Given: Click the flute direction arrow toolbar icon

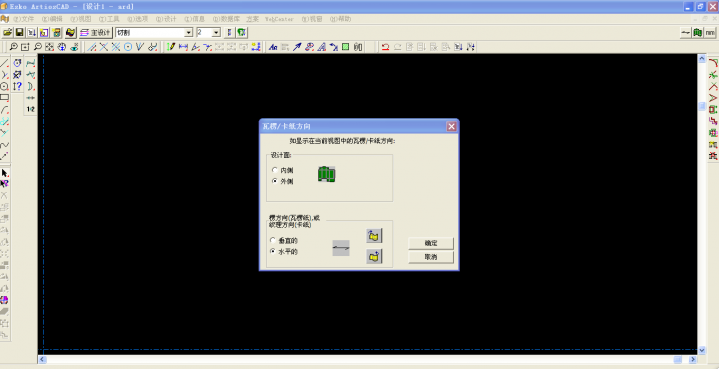Looking at the screenshot, I should pyautogui.click(x=686, y=33).
